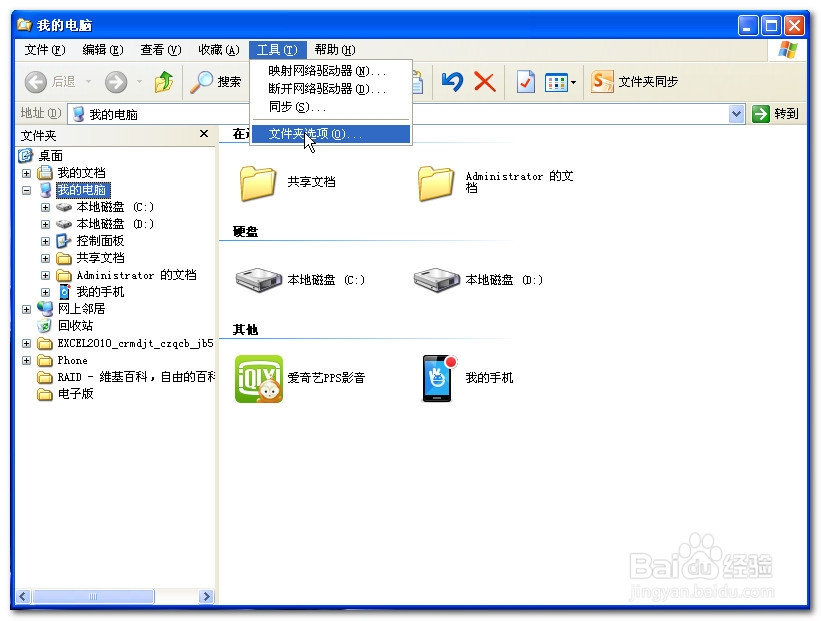Maximize the 我的电脑 window
The image size is (821, 621).
(x=771, y=25)
